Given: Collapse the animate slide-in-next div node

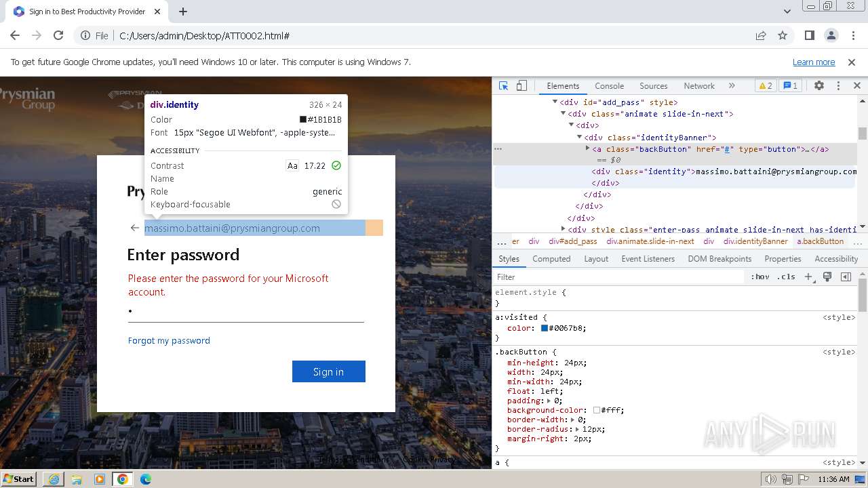Looking at the screenshot, I should point(563,114).
